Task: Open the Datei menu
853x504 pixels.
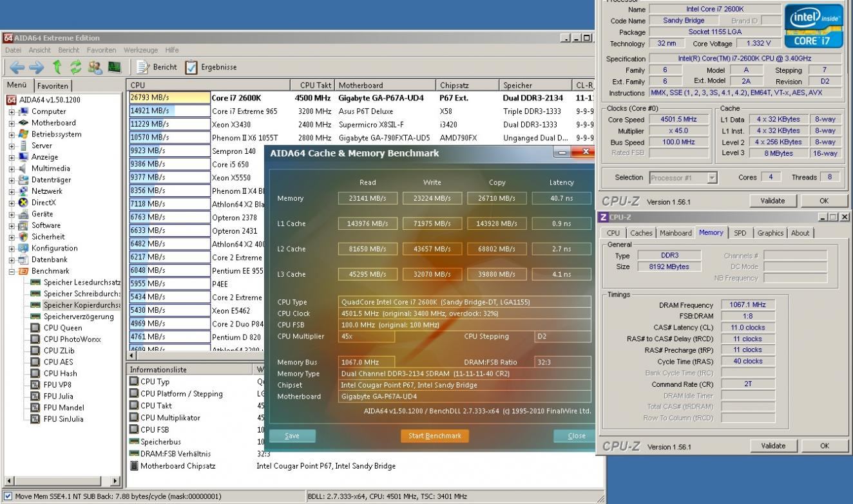Action: (x=14, y=50)
